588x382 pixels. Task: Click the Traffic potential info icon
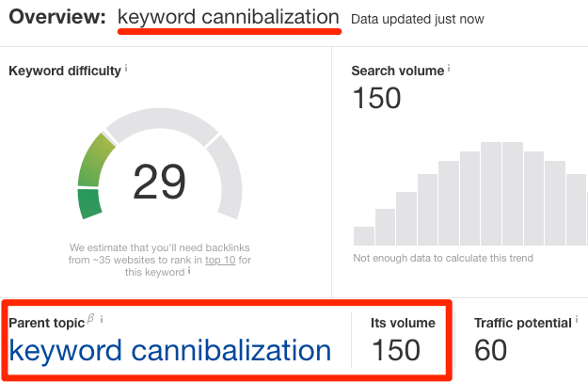coord(576,321)
